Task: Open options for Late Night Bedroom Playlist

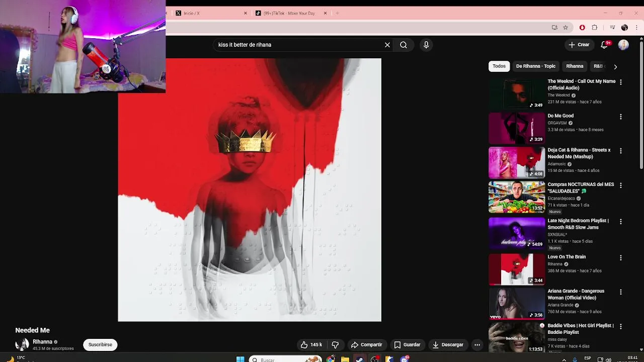Action: coord(620,221)
